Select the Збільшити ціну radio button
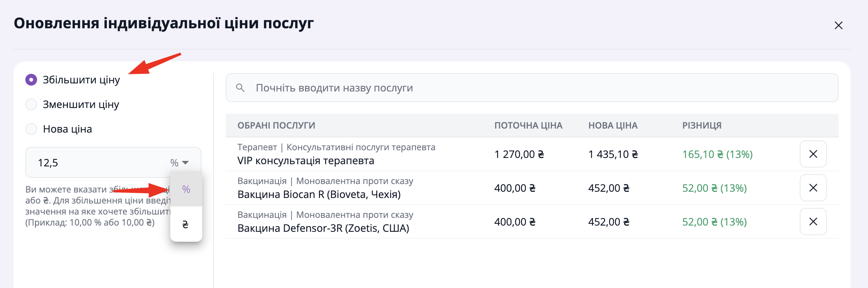This screenshot has width=868, height=288. tap(31, 80)
